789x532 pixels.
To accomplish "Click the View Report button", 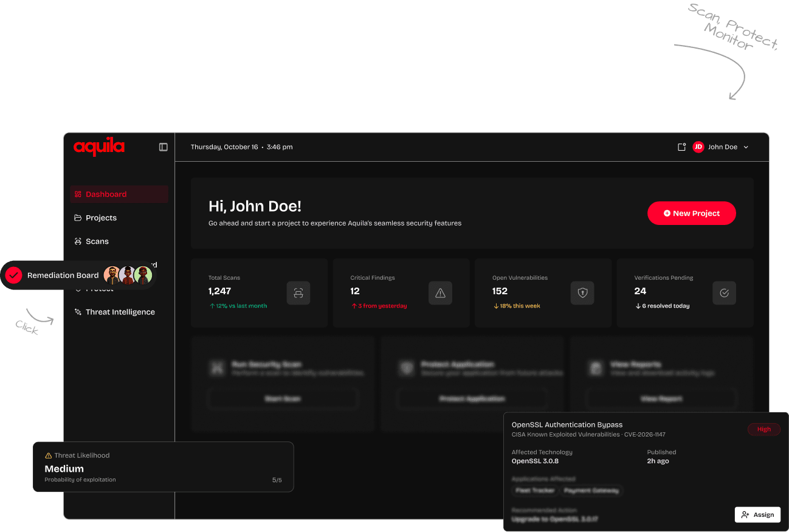I will coord(661,399).
